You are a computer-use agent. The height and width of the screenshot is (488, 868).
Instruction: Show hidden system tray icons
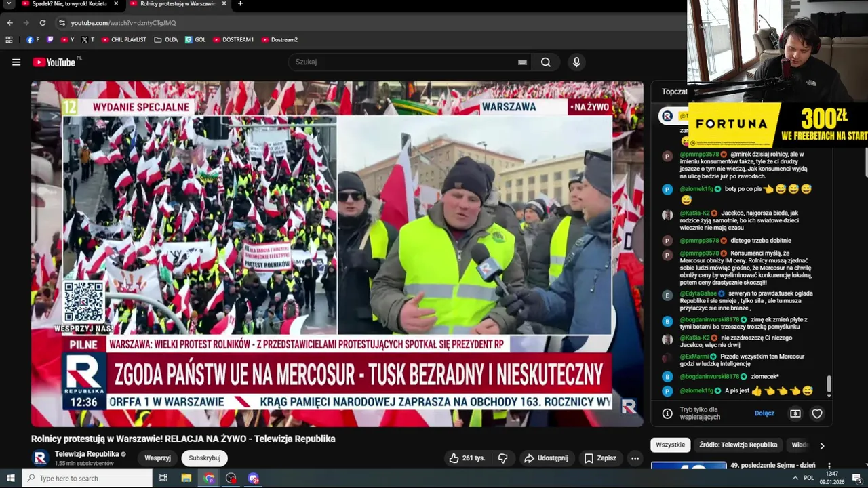coord(795,479)
